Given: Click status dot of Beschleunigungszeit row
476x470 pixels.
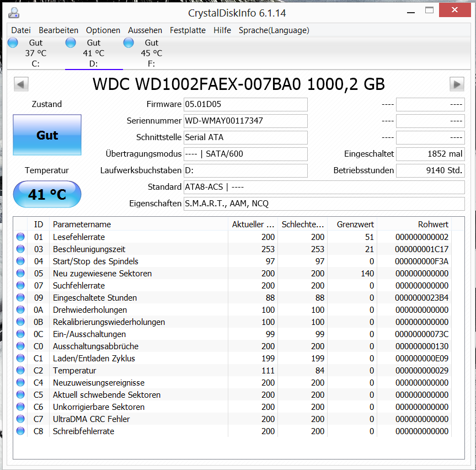Looking at the screenshot, I should click(x=20, y=249).
